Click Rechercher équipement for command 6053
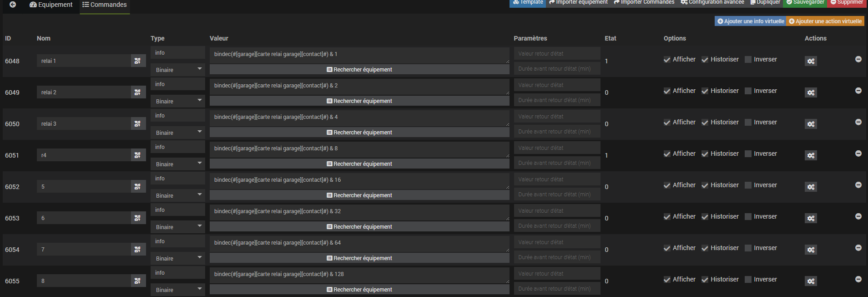 click(x=359, y=226)
